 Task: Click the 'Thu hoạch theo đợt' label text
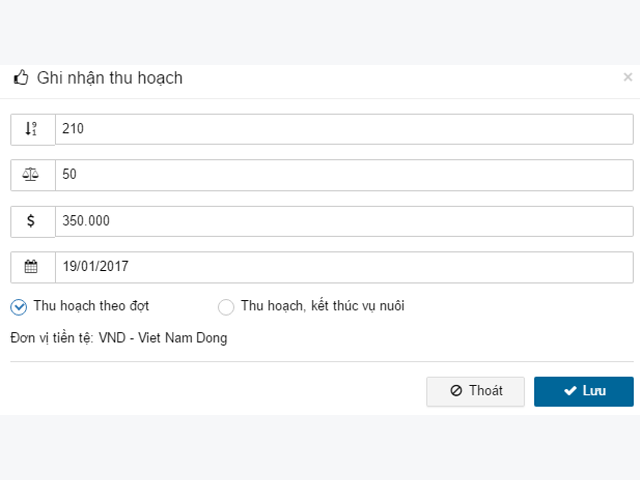91,306
